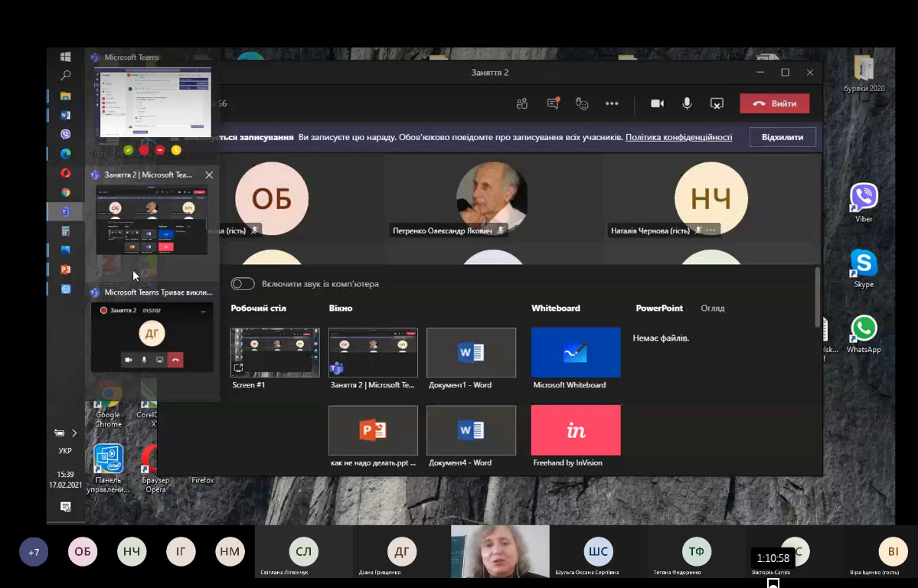
Task: Open the буряки 2020 desktop folder
Action: coord(864,73)
